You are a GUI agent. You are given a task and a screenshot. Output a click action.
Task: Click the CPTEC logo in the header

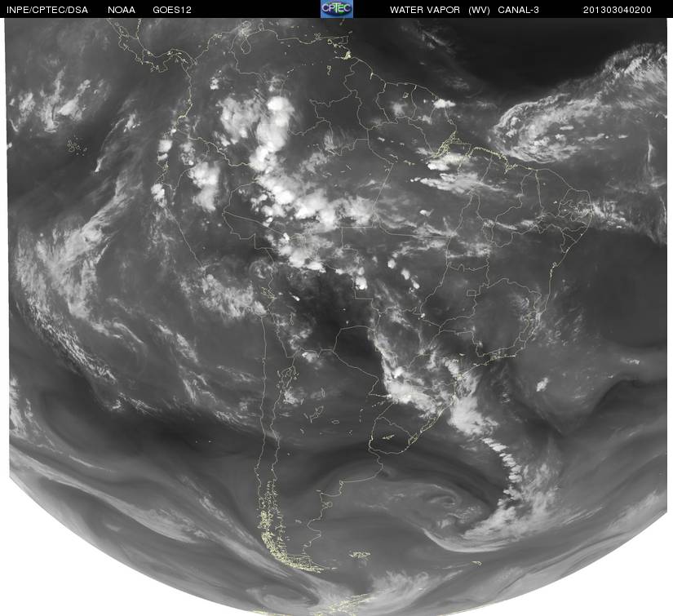tap(337, 9)
